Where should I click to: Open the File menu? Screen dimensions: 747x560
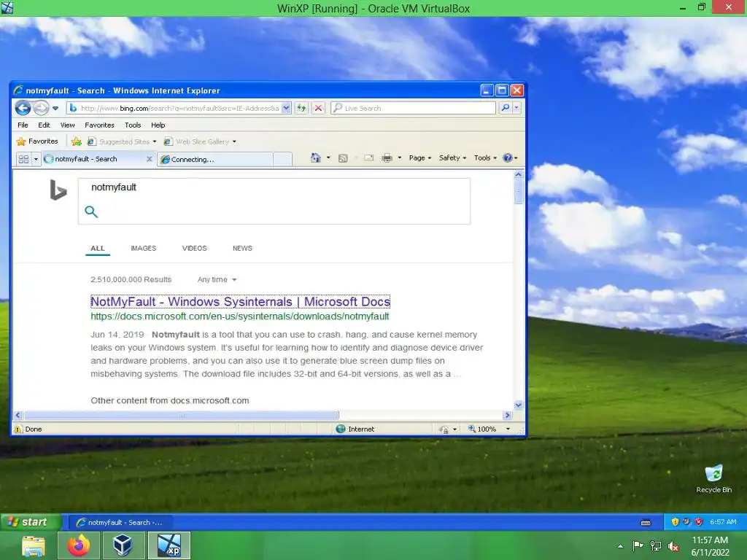click(x=23, y=125)
